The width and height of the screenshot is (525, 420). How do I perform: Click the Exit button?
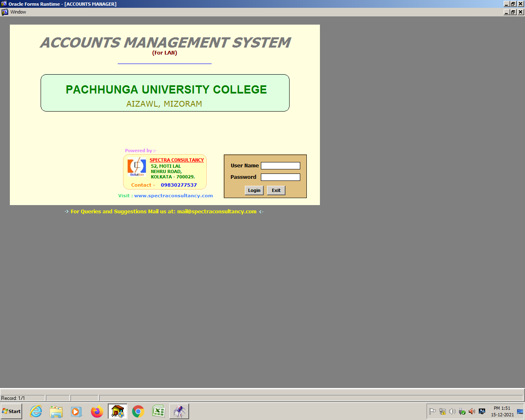[x=276, y=190]
